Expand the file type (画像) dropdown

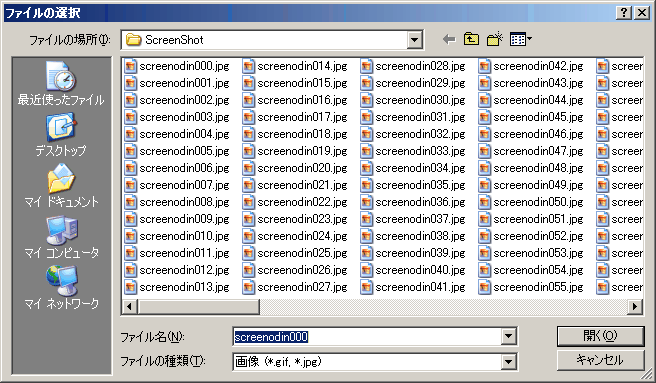pyautogui.click(x=508, y=362)
